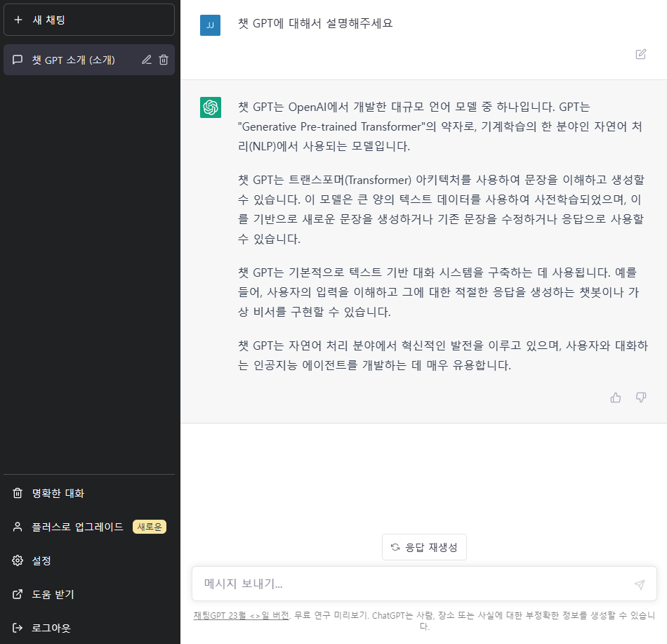Image resolution: width=667 pixels, height=644 pixels.
Task: Open 설정 settings
Action: click(x=89, y=560)
